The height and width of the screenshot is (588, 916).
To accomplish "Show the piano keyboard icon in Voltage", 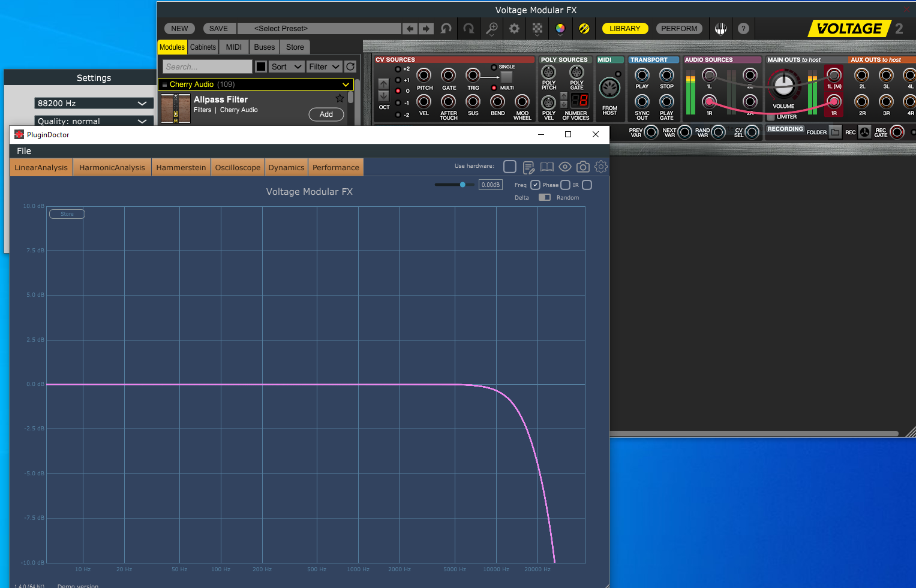I will point(721,28).
